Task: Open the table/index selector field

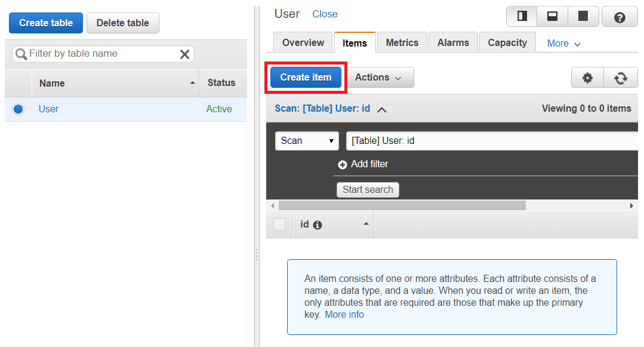Action: 492,141
